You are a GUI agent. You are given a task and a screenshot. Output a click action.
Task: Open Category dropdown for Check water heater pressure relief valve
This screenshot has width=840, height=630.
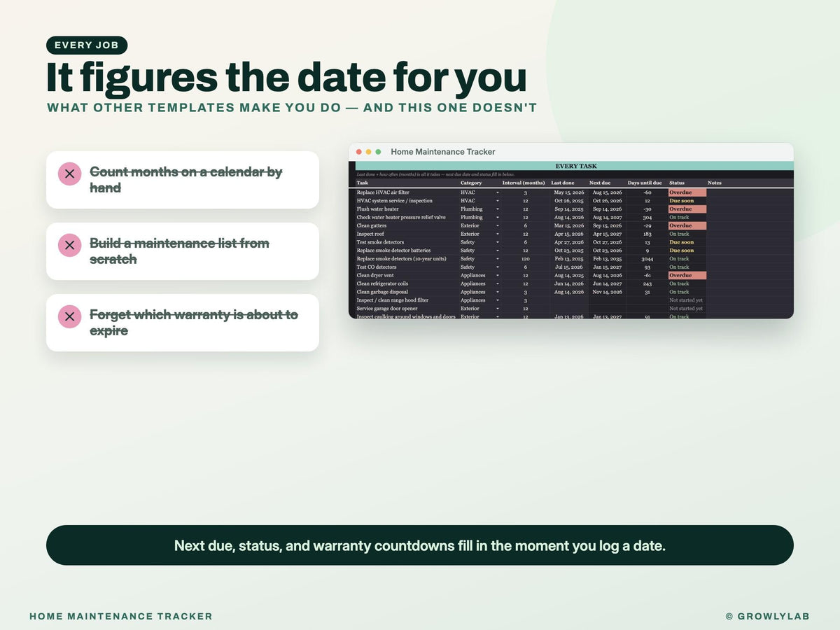click(498, 218)
